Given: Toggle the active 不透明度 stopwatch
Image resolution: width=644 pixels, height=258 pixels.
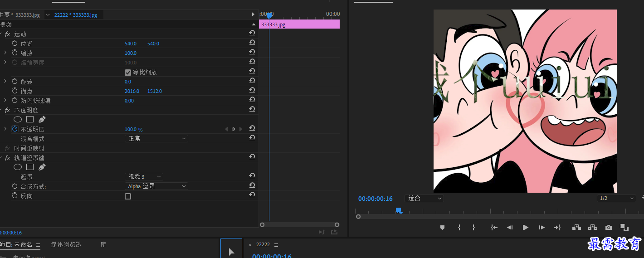Looking at the screenshot, I should pos(15,129).
